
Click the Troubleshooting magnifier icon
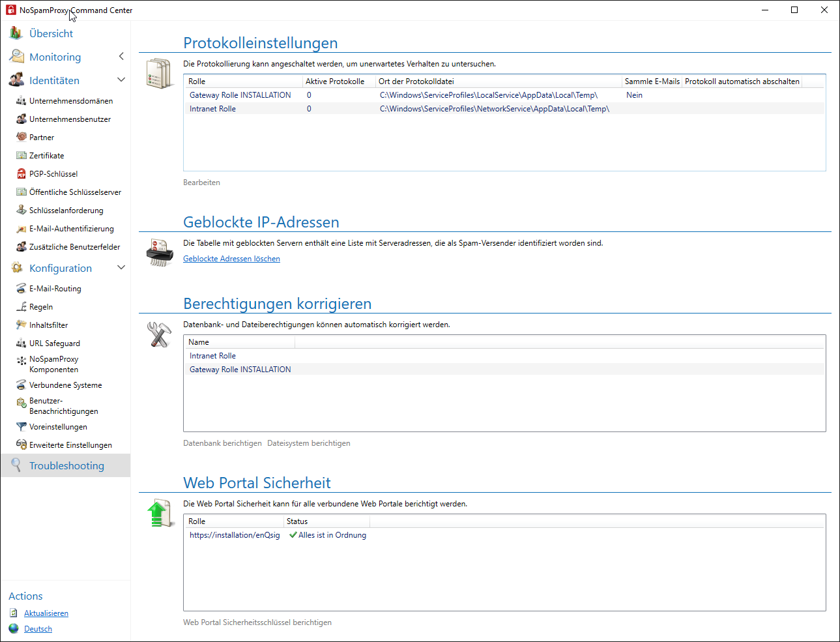[16, 465]
